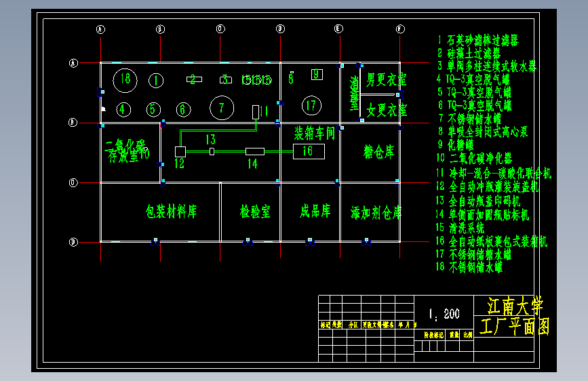Select equipment circle 6 in the plan
The height and width of the screenshot is (381, 588).
[x=183, y=110]
